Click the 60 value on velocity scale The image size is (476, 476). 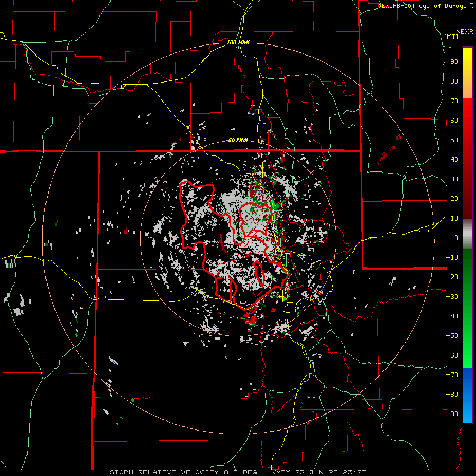[x=454, y=121]
